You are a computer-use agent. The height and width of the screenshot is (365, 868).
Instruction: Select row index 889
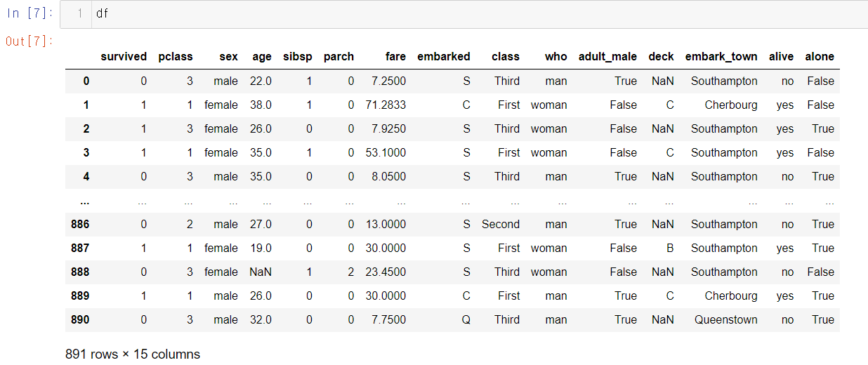[x=80, y=296]
